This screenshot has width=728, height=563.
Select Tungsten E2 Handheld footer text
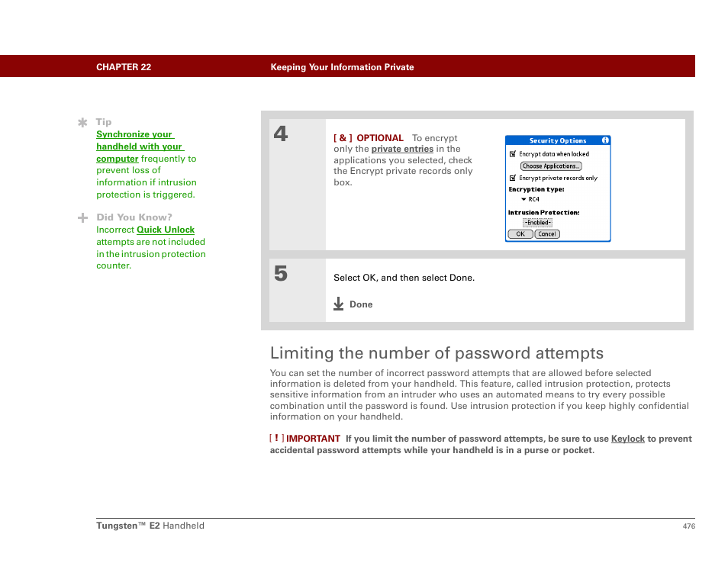[x=150, y=526]
